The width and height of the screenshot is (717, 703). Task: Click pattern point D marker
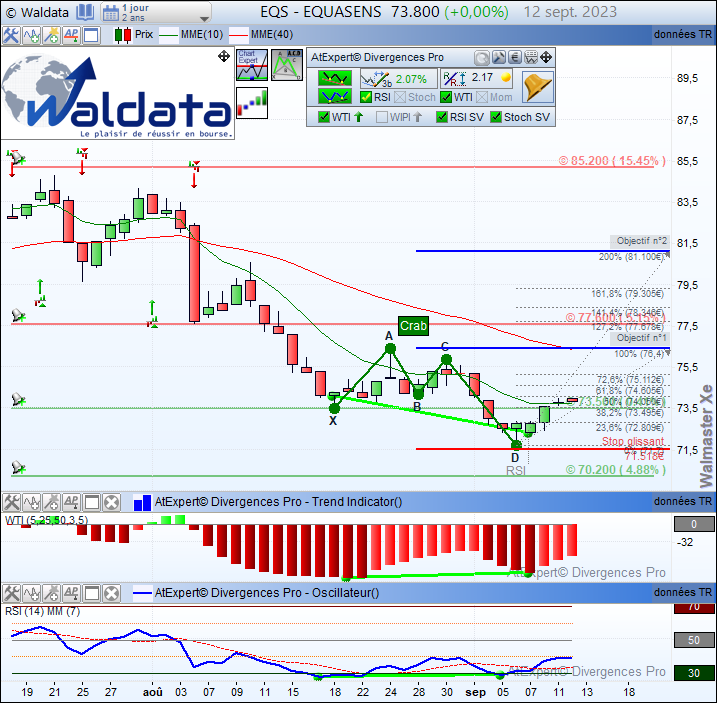coord(516,445)
